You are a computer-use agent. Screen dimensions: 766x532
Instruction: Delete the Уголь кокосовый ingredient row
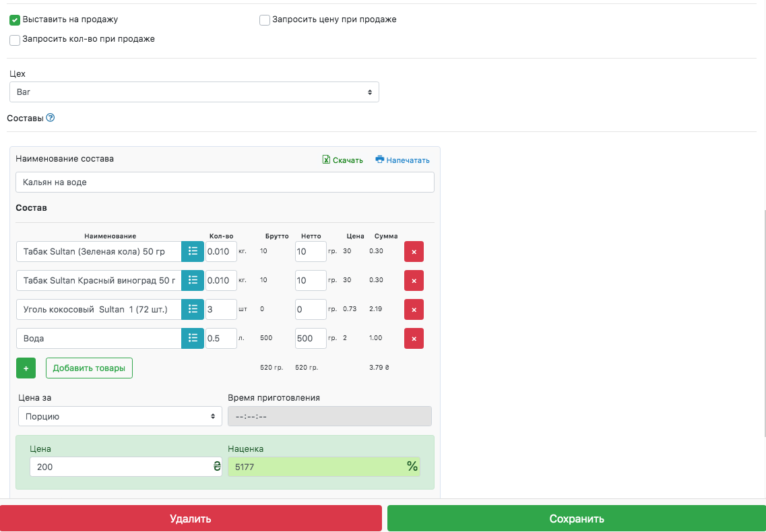pyautogui.click(x=414, y=309)
